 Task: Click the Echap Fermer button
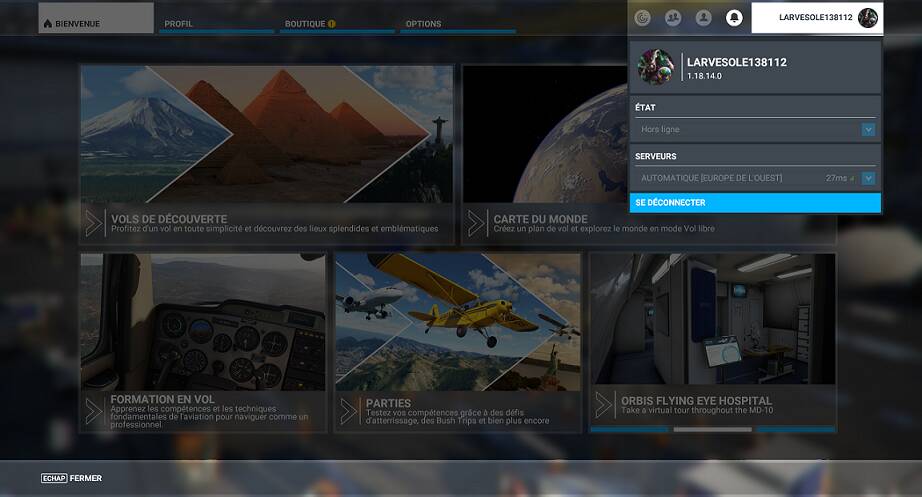[71, 478]
